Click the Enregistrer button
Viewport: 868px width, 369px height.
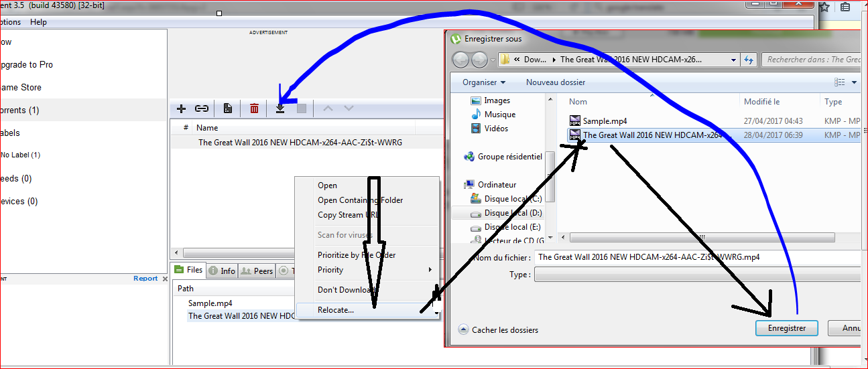pyautogui.click(x=786, y=328)
